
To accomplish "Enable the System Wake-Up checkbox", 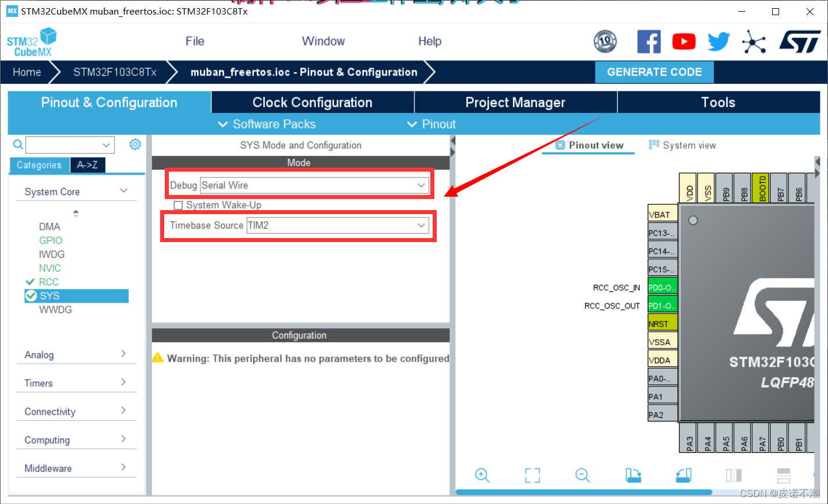I will [x=179, y=205].
